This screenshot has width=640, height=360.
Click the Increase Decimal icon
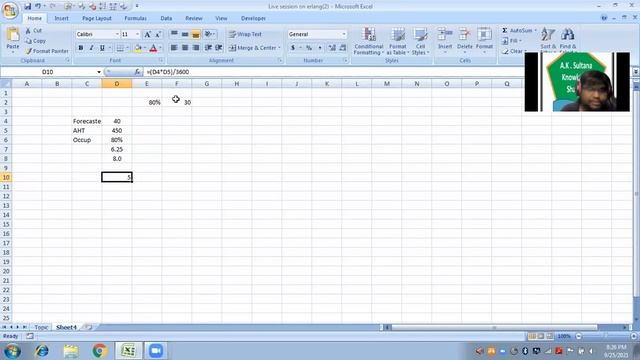coord(332,48)
